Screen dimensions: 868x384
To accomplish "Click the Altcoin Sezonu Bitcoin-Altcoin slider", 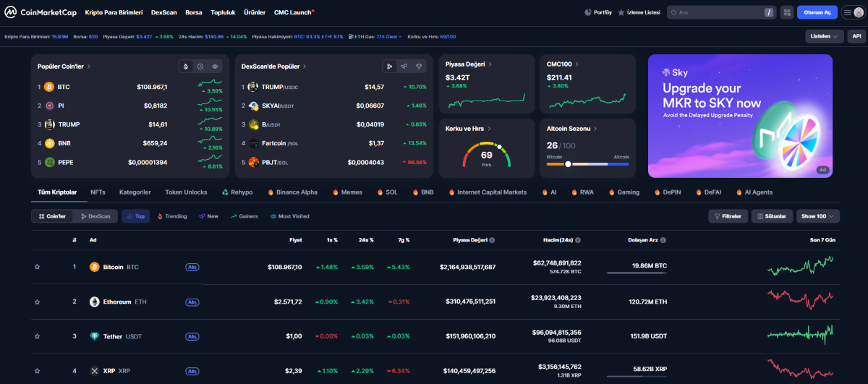I will [x=587, y=164].
